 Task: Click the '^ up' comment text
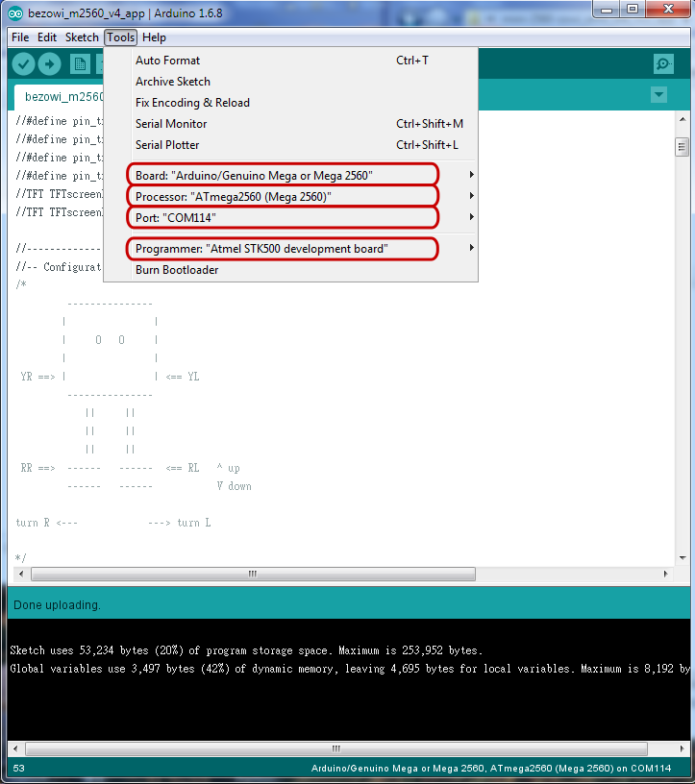(228, 468)
